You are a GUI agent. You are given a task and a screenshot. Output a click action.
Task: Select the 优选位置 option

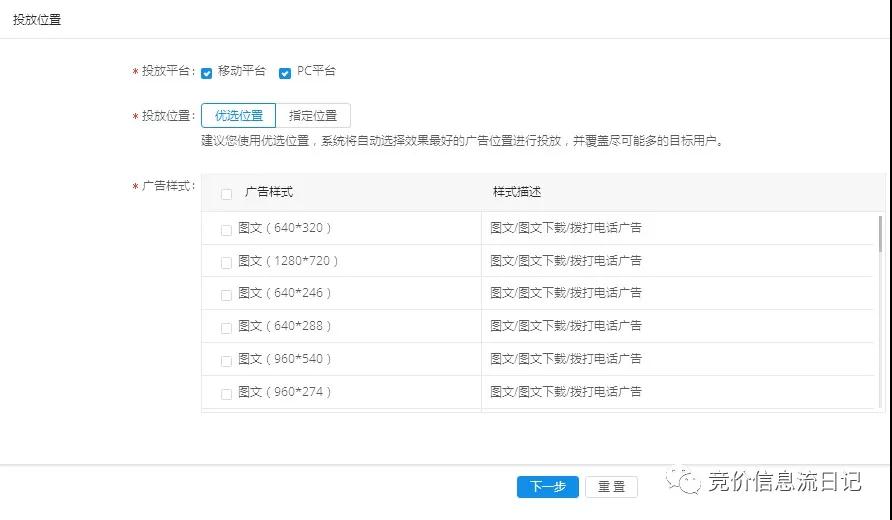point(239,115)
